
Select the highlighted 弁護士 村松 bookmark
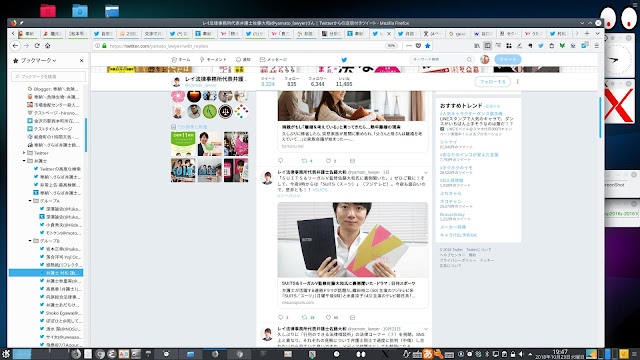(x=46, y=273)
